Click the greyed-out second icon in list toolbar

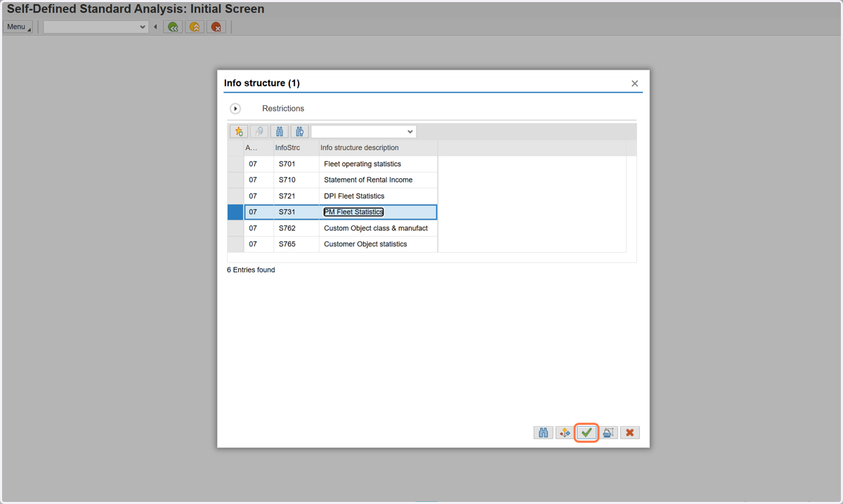(259, 131)
